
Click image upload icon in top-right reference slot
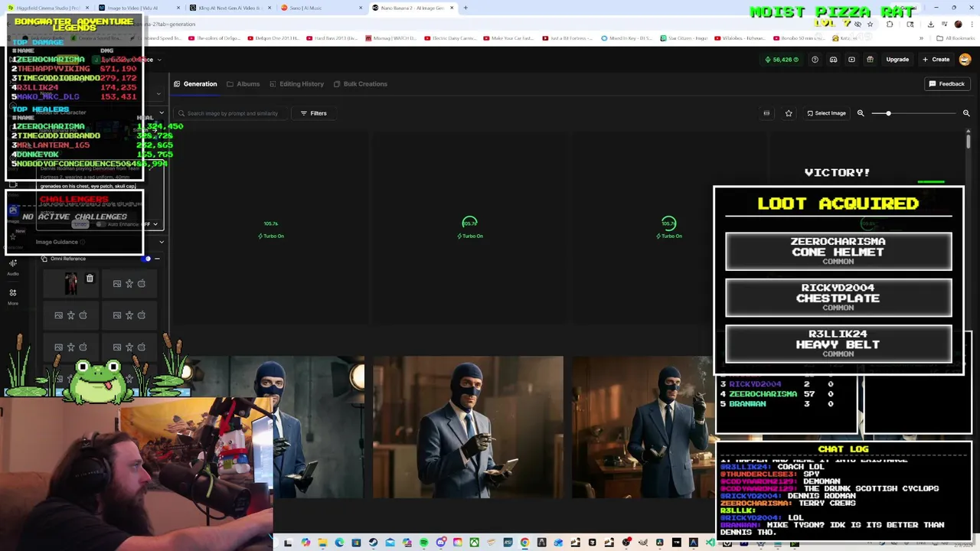pyautogui.click(x=117, y=284)
